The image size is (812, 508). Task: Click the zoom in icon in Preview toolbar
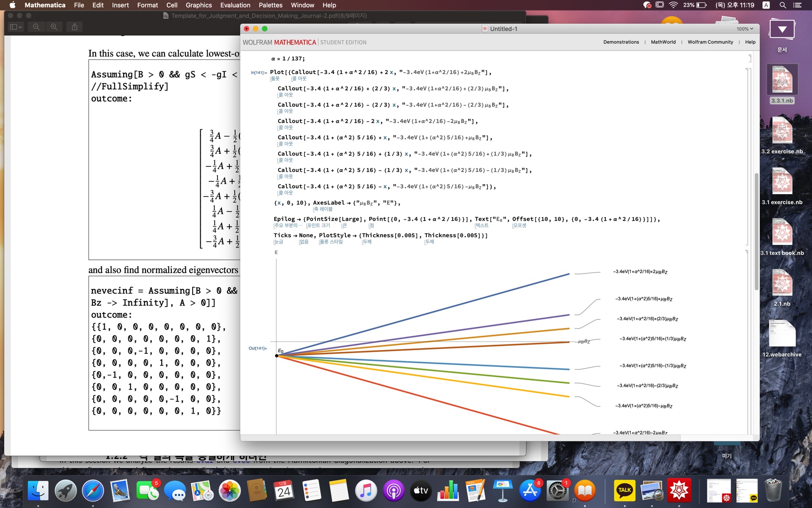(54, 27)
